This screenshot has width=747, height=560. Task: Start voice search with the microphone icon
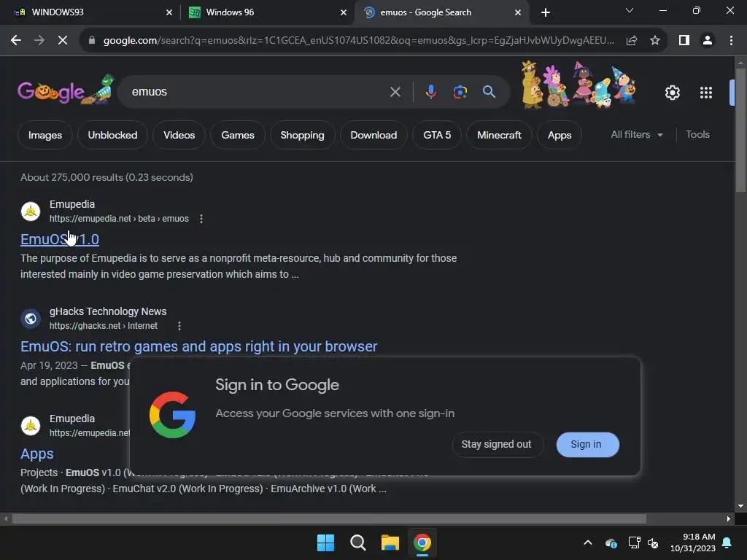[x=430, y=92]
